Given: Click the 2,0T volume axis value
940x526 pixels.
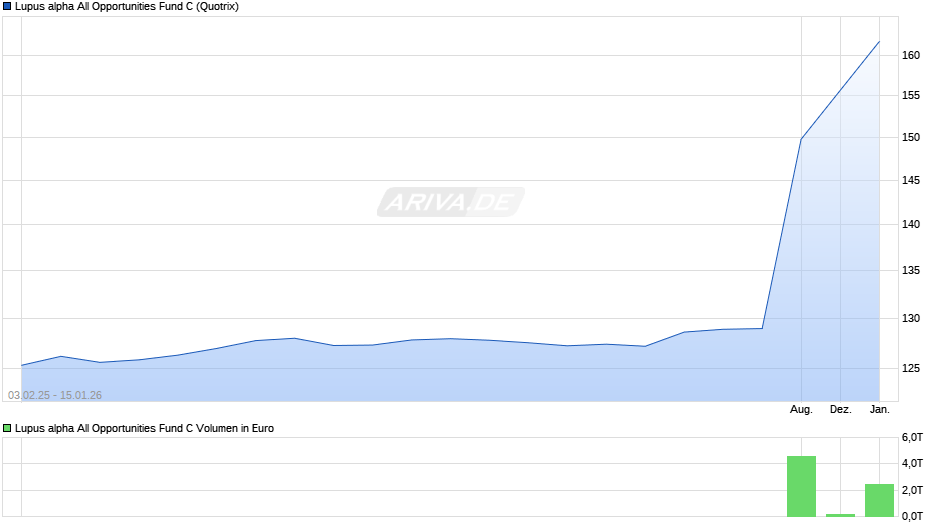Looking at the screenshot, I should coord(912,491).
